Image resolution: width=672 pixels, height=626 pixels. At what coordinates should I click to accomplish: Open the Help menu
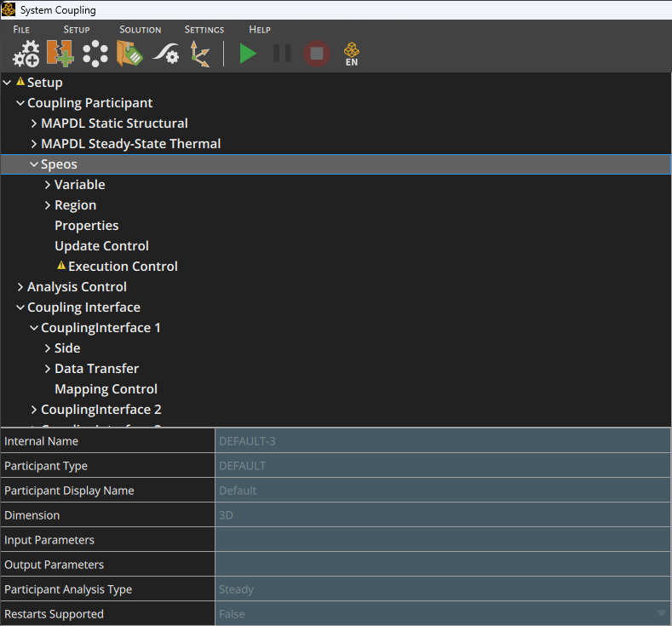pyautogui.click(x=260, y=30)
